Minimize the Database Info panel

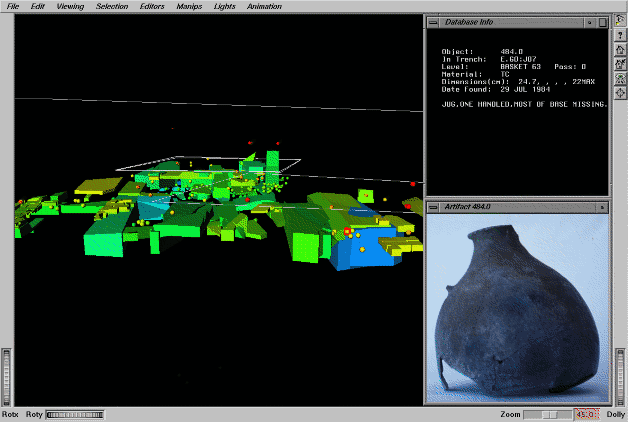tap(591, 21)
